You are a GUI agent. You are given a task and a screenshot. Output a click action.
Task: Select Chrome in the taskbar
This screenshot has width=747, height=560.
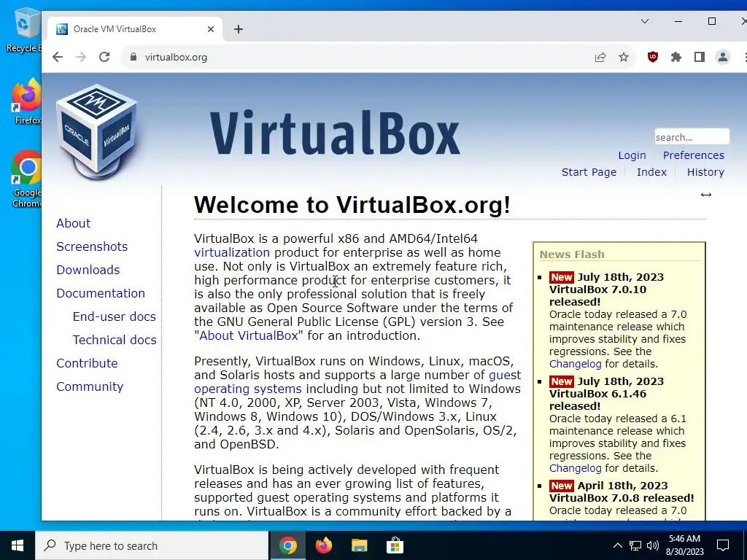point(287,545)
